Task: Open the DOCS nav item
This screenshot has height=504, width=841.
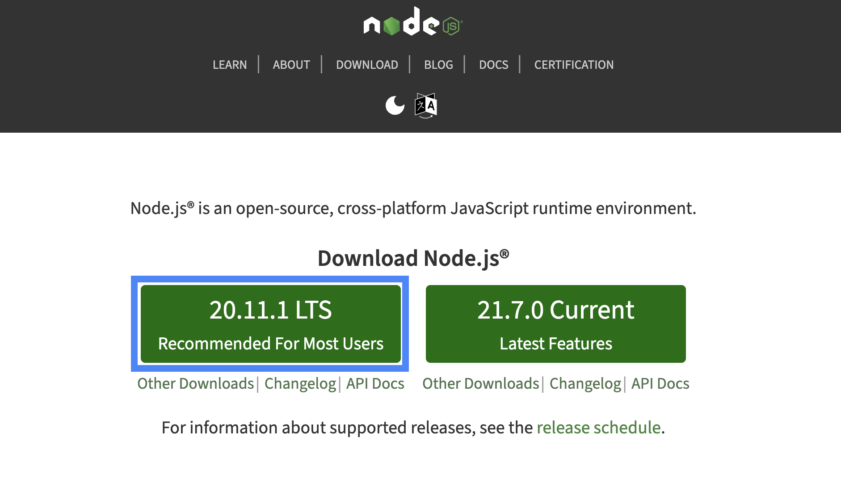Action: point(493,65)
